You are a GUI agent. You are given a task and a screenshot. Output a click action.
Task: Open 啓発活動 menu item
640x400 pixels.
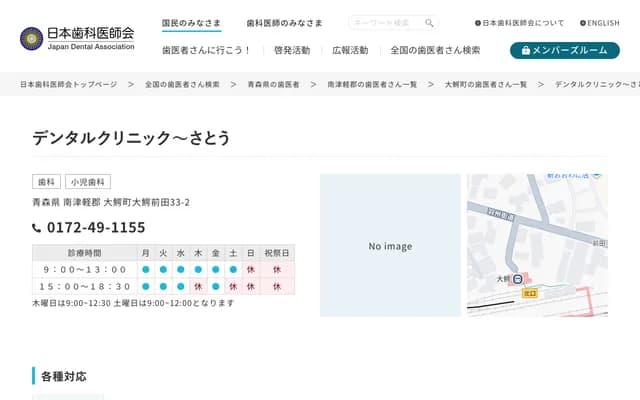[x=292, y=50]
